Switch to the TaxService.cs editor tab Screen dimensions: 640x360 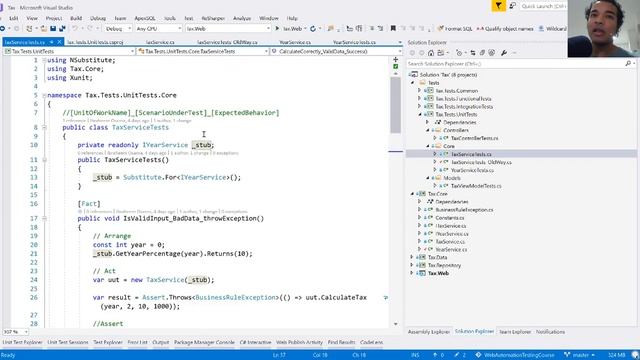click(x=160, y=42)
